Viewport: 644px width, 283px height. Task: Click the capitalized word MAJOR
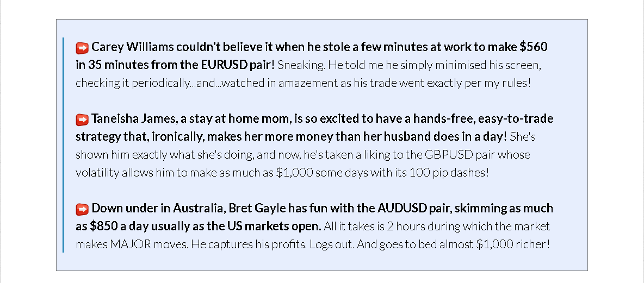[x=131, y=244]
